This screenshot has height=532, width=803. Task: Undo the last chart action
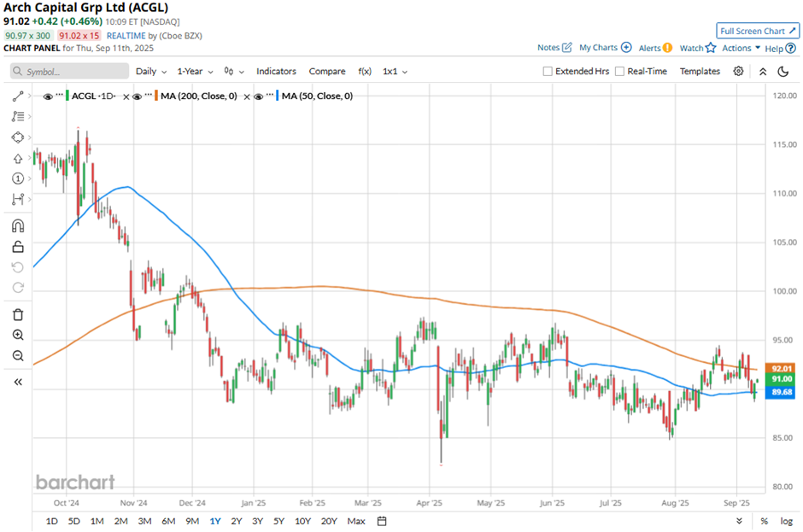(x=18, y=267)
